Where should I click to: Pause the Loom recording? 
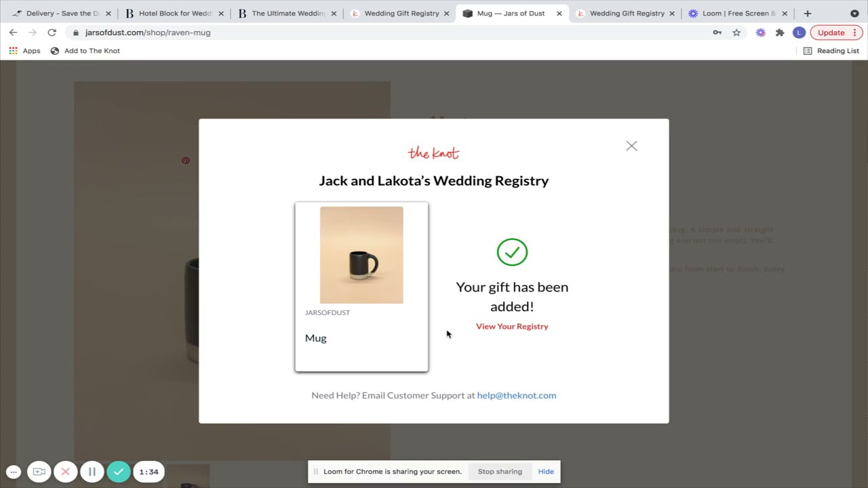point(92,472)
